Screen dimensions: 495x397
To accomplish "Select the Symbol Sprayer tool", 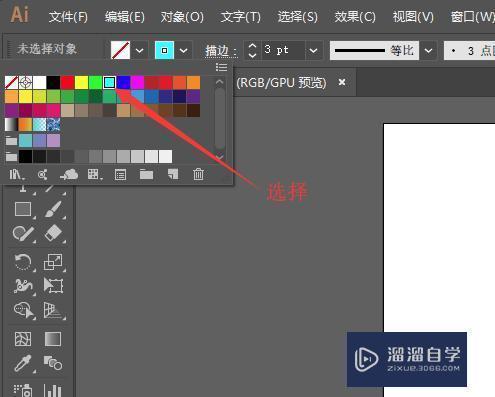I will point(23,390).
